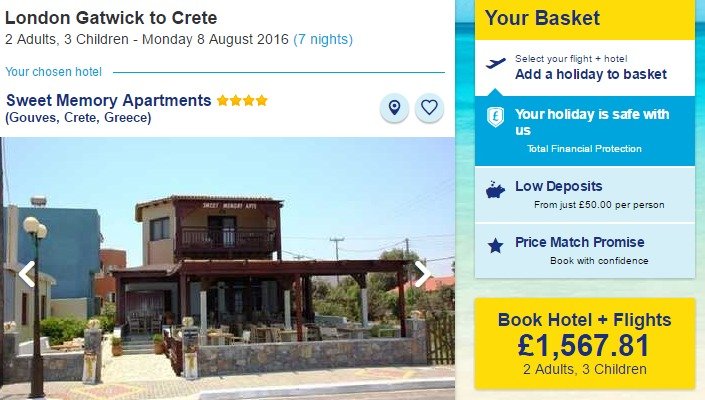Open the (7 nights) link
The image size is (705, 400).
(323, 40)
